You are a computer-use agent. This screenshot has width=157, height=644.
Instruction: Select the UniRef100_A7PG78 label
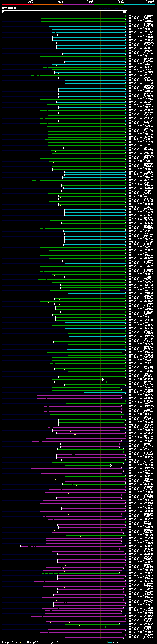(x=141, y=37)
